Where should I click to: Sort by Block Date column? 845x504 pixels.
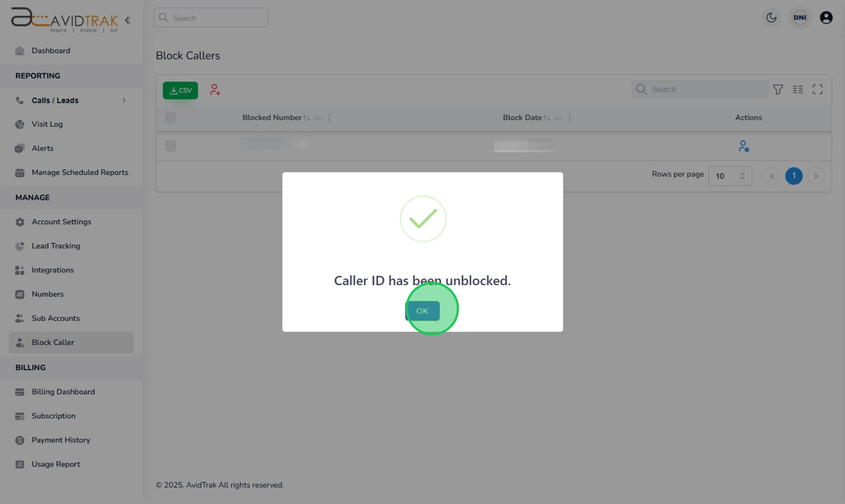pos(546,118)
